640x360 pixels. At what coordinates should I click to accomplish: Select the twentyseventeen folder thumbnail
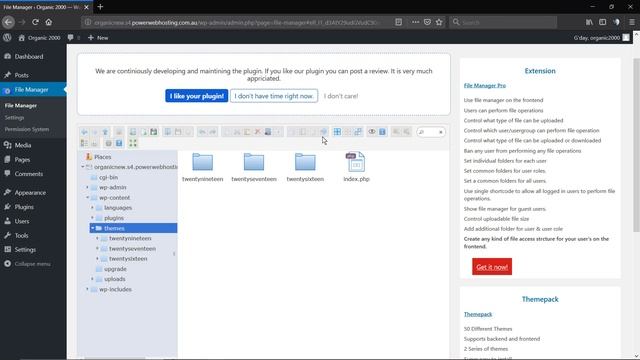click(x=254, y=162)
